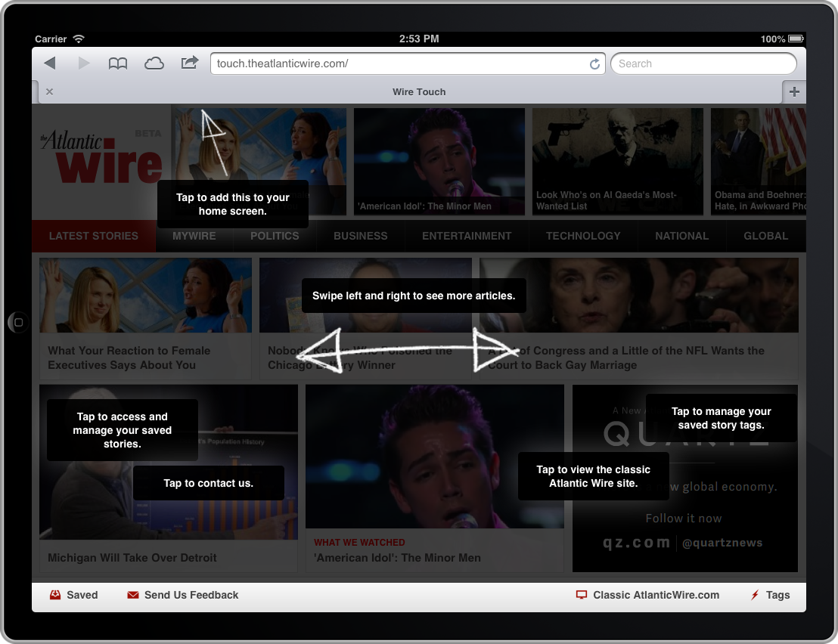Open Tags with the lightning bolt icon
Viewport: 838px width, 644px height.
coord(770,595)
